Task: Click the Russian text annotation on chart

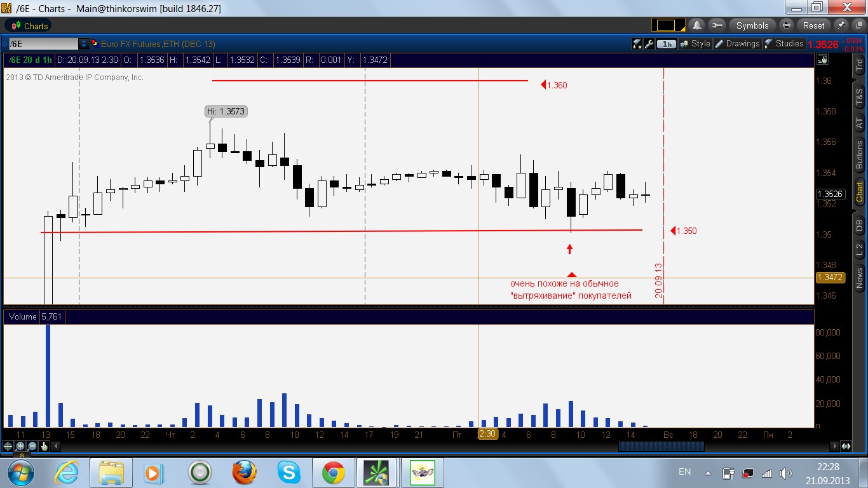Action: pos(571,289)
